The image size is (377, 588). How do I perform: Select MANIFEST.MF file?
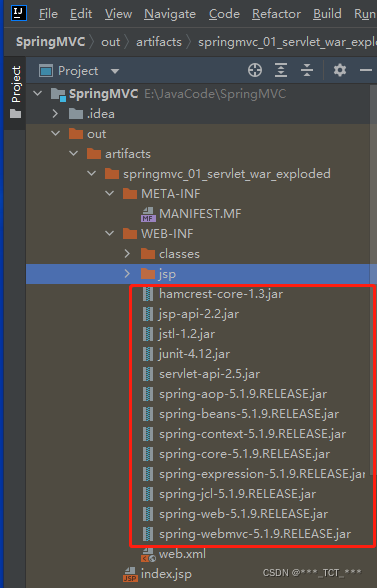pyautogui.click(x=200, y=214)
